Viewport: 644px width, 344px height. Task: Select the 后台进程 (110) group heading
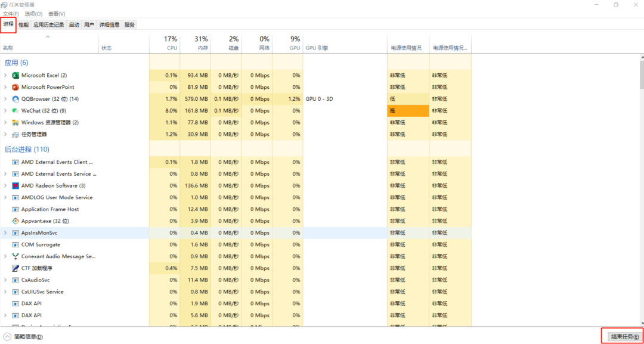pos(27,150)
